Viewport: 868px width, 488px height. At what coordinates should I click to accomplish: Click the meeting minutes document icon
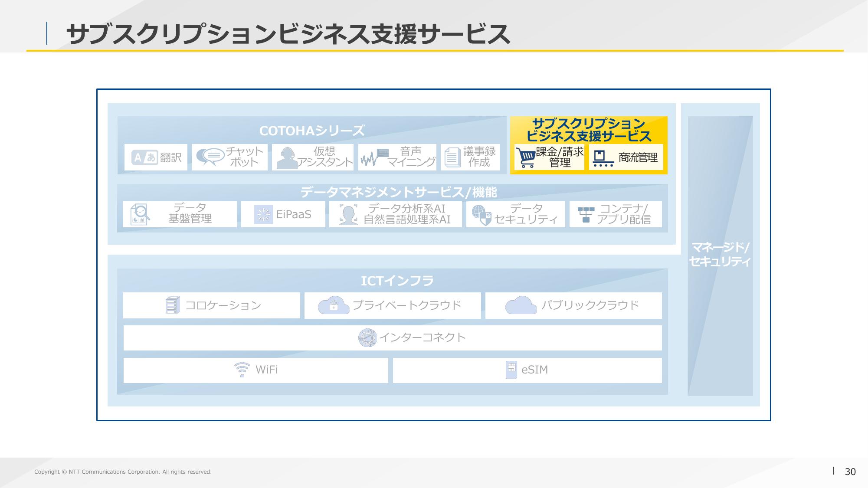tap(452, 157)
